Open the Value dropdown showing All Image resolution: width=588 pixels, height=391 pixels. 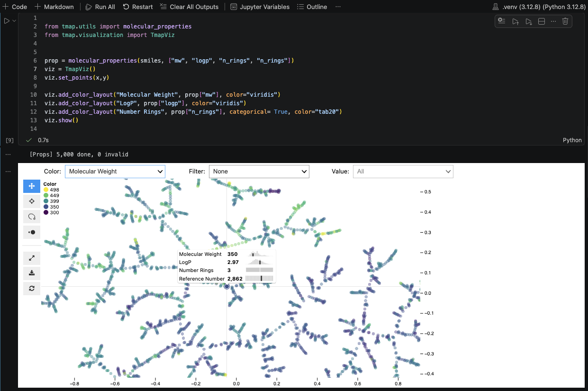403,172
